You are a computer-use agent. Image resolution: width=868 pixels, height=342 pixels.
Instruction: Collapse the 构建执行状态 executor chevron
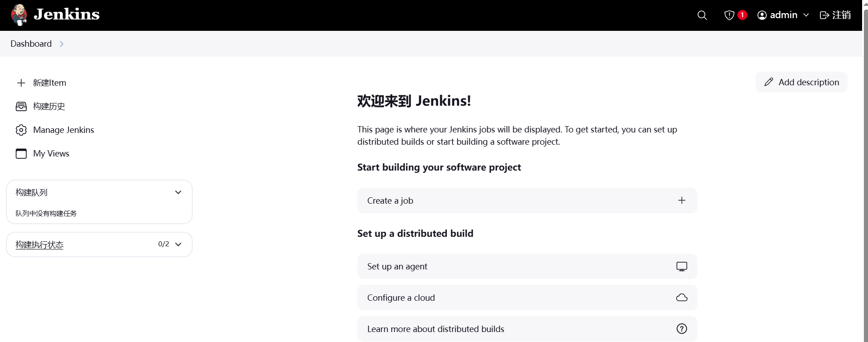click(x=178, y=244)
